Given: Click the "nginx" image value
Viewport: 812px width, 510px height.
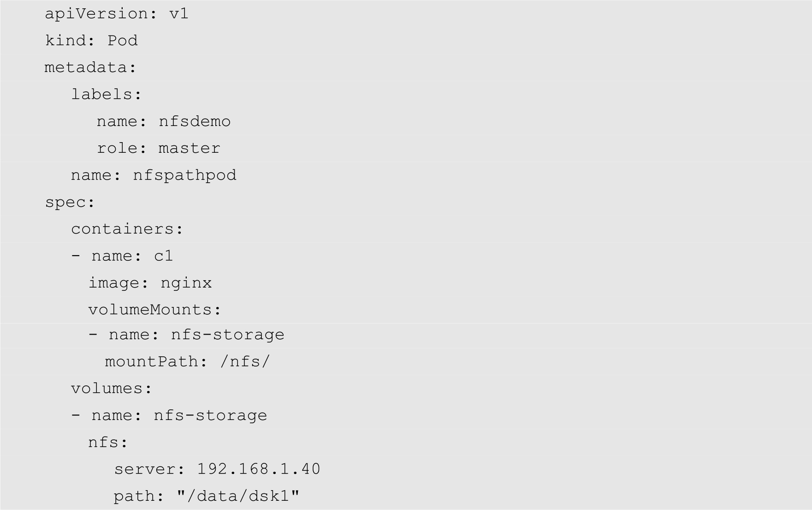Looking at the screenshot, I should coord(186,282).
